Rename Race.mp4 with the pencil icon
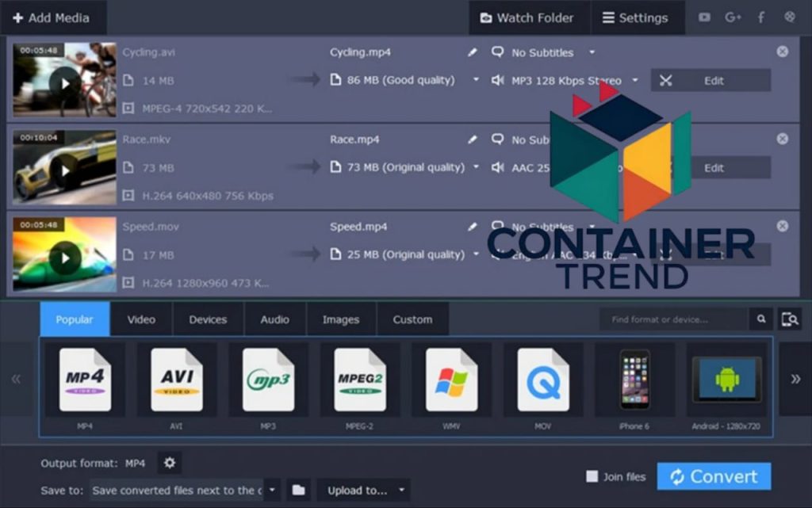 473,139
